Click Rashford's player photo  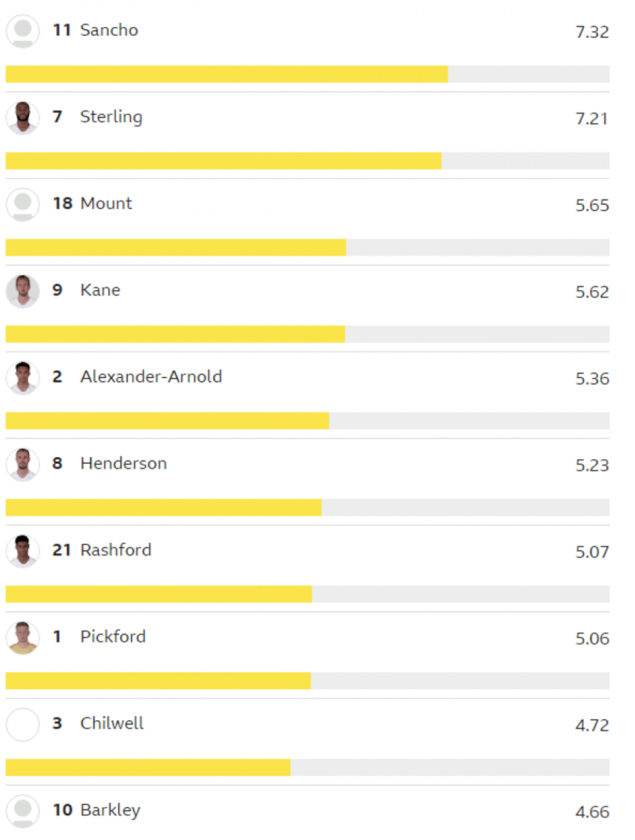(23, 551)
